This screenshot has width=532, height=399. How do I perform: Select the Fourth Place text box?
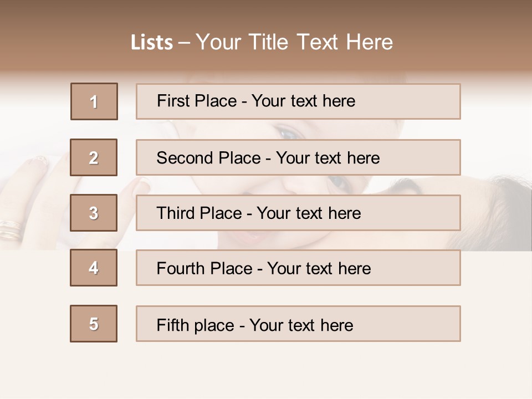pos(298,268)
